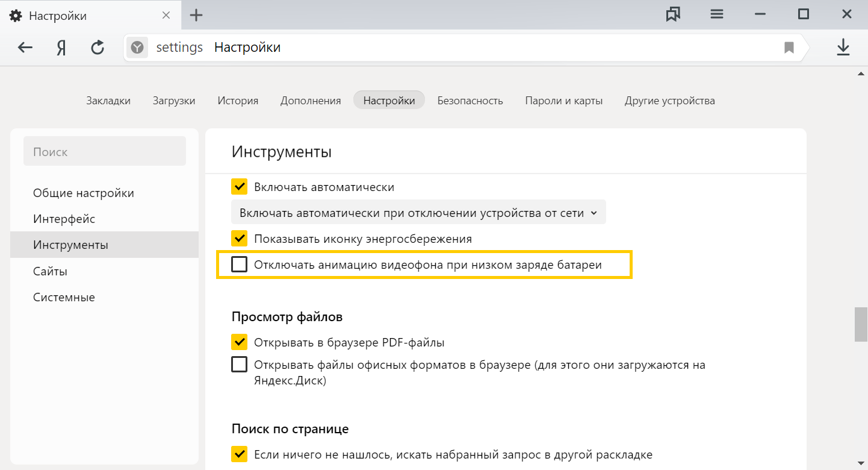Screen dimensions: 868x470
Task: Open the bookmarks panel icon in title bar
Action: 673,14
